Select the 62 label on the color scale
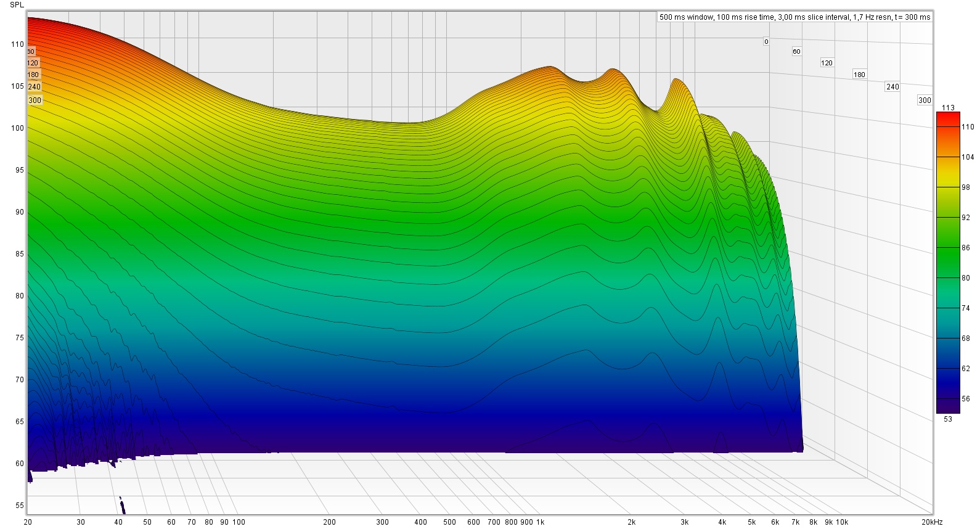The image size is (980, 529). pyautogui.click(x=966, y=369)
